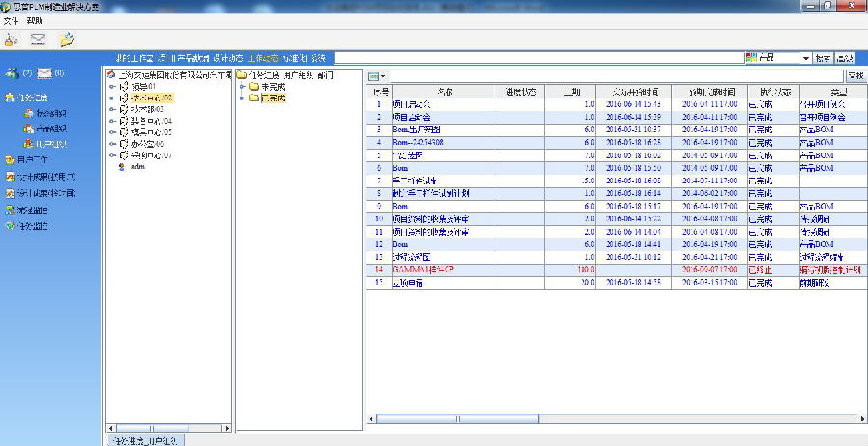Expand the department node ending in /01
868x446 pixels.
[112, 87]
